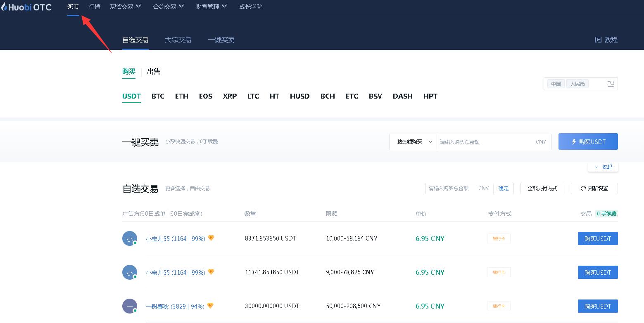Click the 单价 column header
This screenshot has height=323, width=644.
[421, 214]
